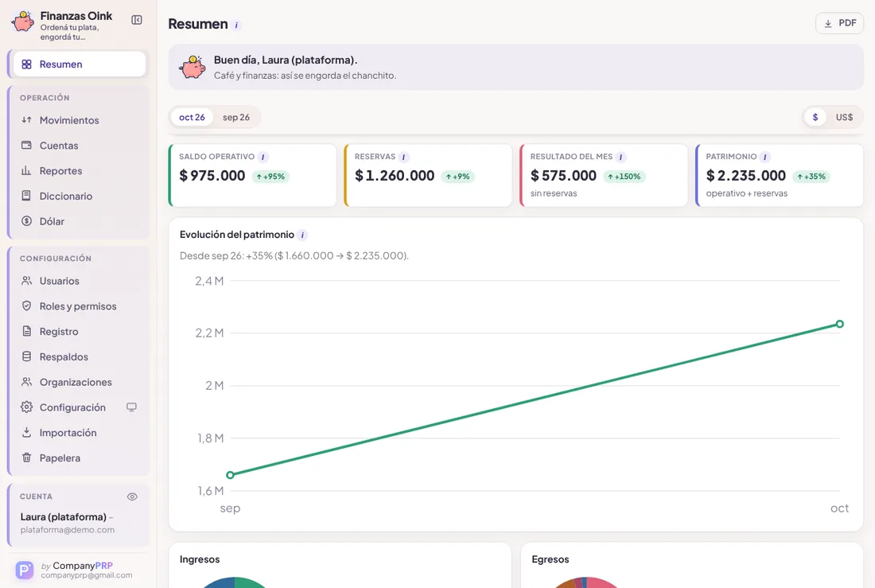Click the piggy icon in greeting banner
The height and width of the screenshot is (588, 875).
[x=192, y=67]
